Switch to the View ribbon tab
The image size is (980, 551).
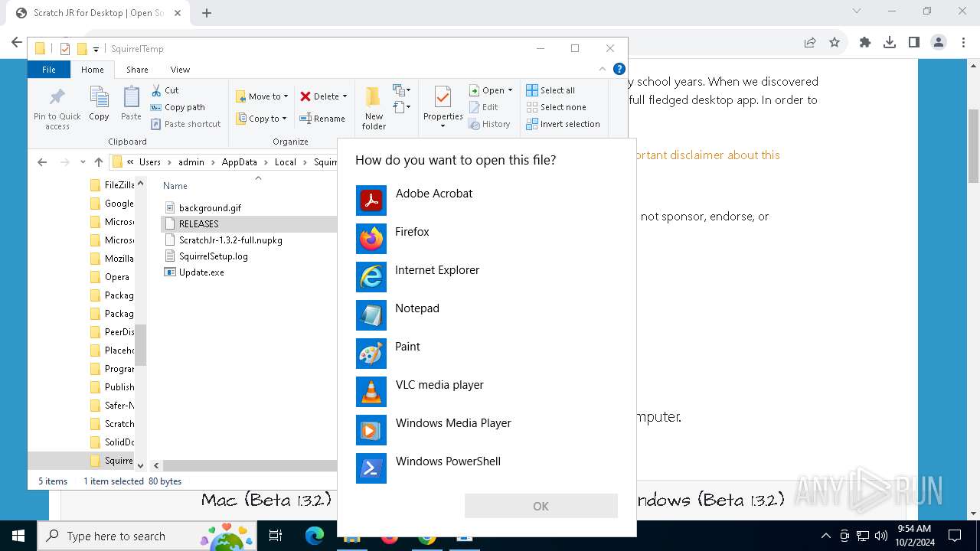click(x=180, y=70)
